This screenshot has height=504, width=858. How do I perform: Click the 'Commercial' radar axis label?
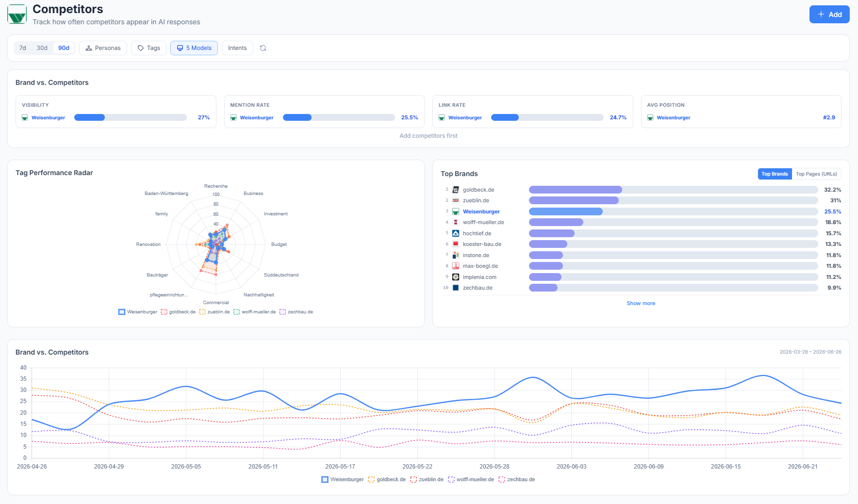click(216, 303)
